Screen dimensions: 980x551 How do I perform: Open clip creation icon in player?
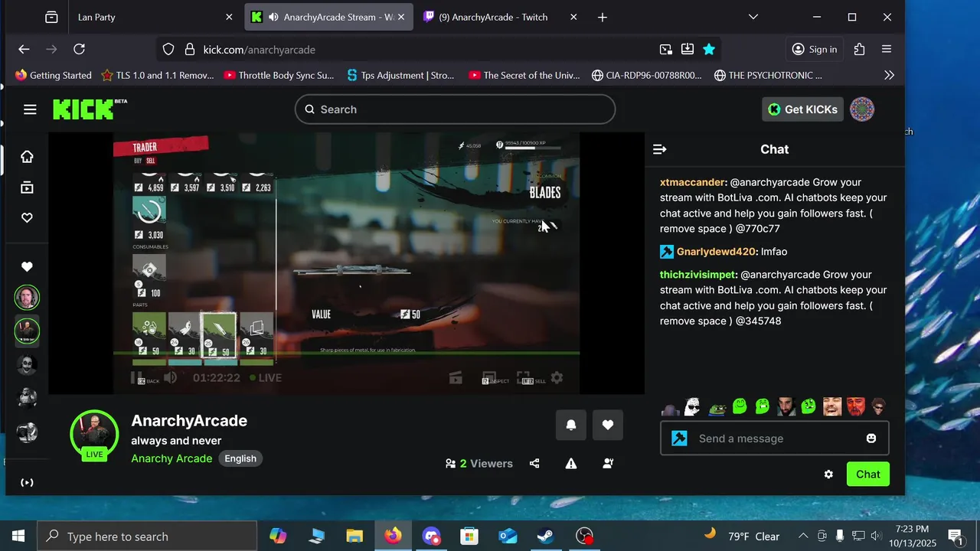pos(456,377)
